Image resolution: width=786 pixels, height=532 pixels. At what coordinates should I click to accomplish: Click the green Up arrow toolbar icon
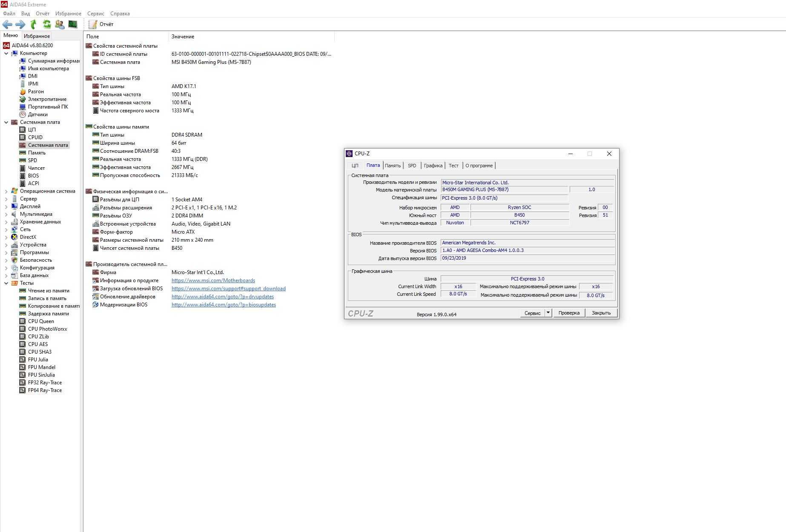tap(33, 24)
